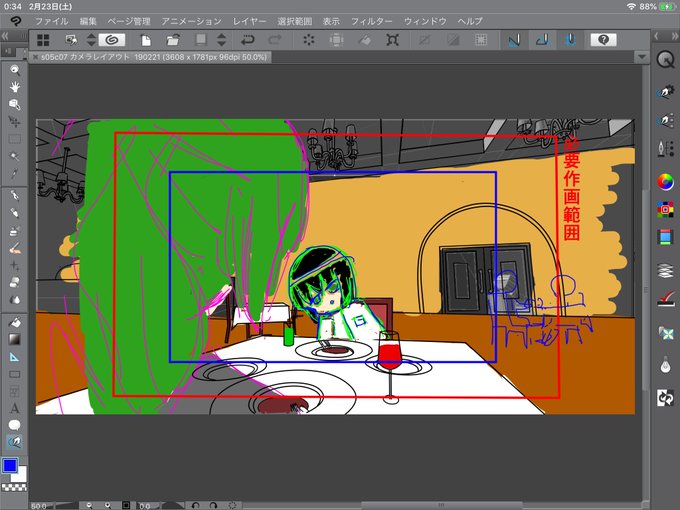Screen dimensions: 680x510
Task: Select the Blend tool
Action: (x=14, y=300)
